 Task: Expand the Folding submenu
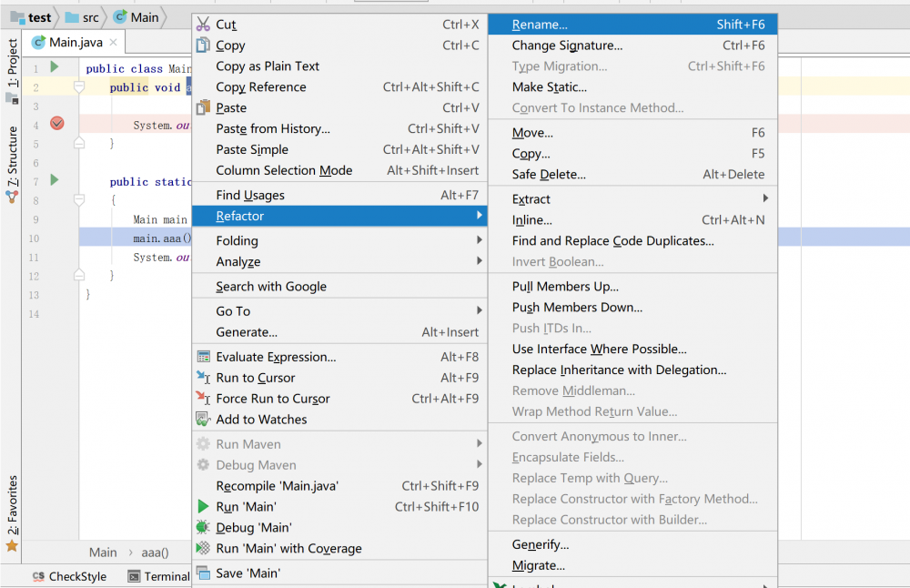pos(237,240)
